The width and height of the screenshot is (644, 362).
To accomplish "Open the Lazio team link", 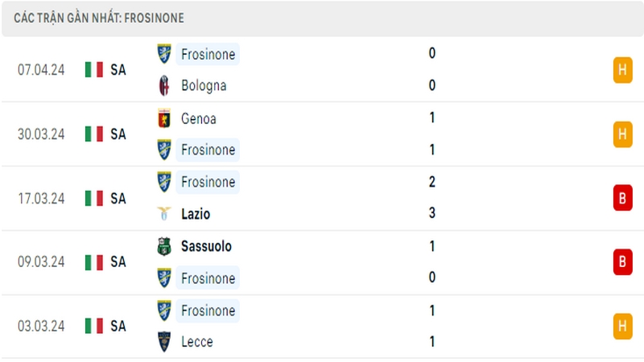I will (x=196, y=214).
